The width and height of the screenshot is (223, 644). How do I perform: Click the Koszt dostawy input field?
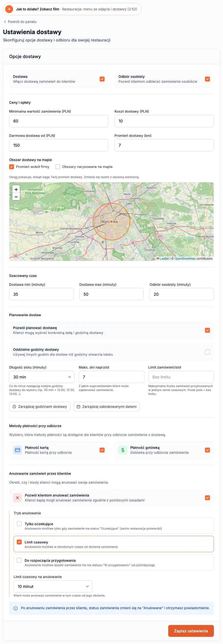coord(164,121)
